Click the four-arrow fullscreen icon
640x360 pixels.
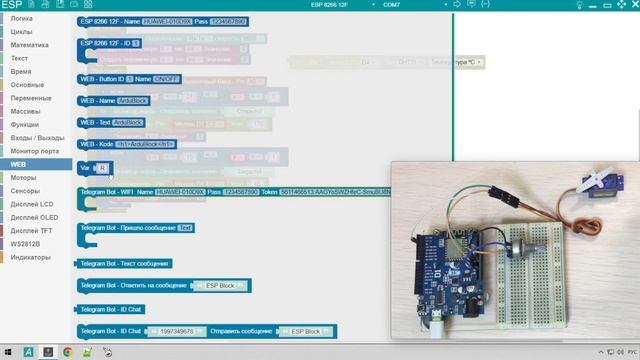(621, 4)
